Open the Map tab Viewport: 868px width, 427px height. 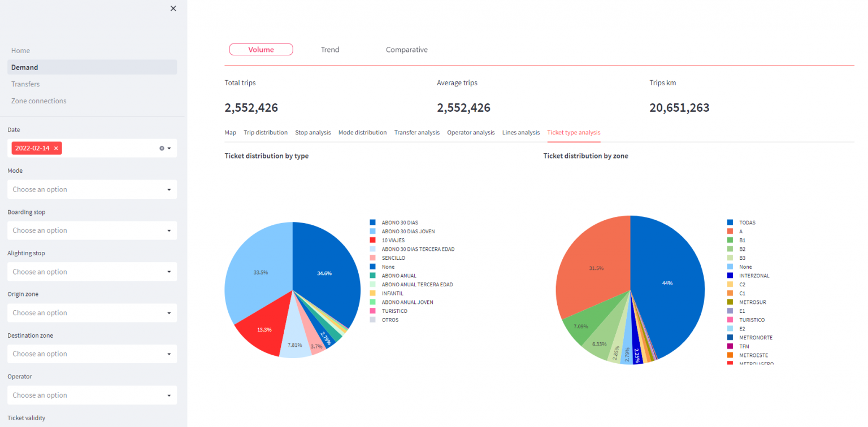tap(230, 133)
